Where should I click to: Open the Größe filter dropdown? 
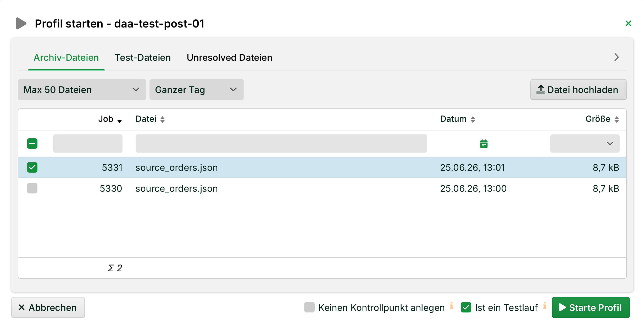(x=585, y=144)
